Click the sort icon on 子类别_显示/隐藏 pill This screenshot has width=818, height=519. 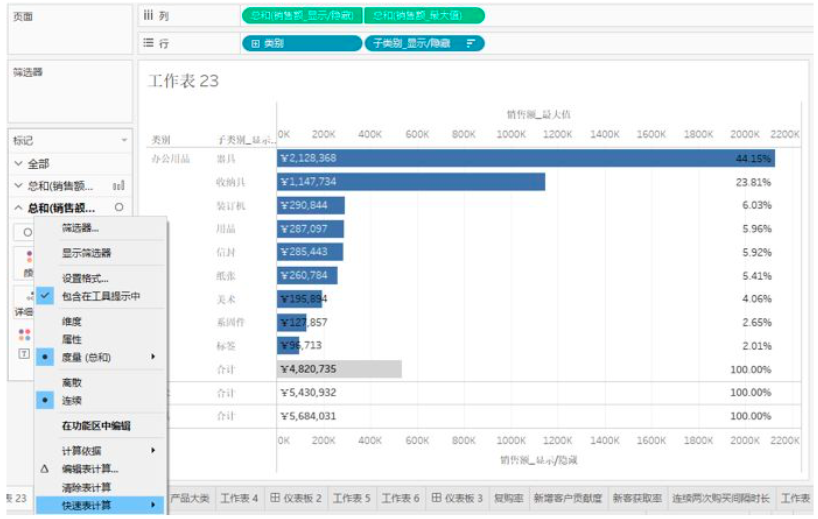(x=471, y=43)
